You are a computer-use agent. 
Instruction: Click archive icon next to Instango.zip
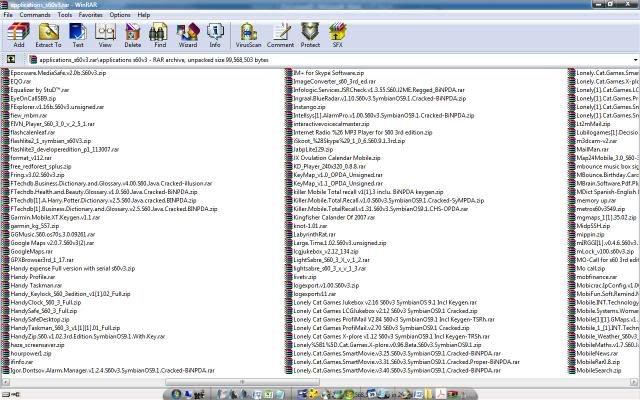pyautogui.click(x=289, y=107)
